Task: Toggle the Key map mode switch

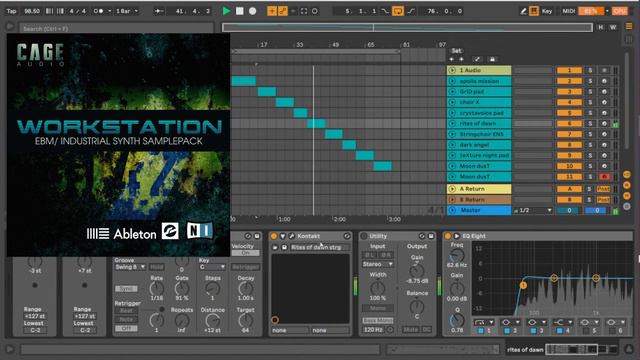Action: point(547,11)
